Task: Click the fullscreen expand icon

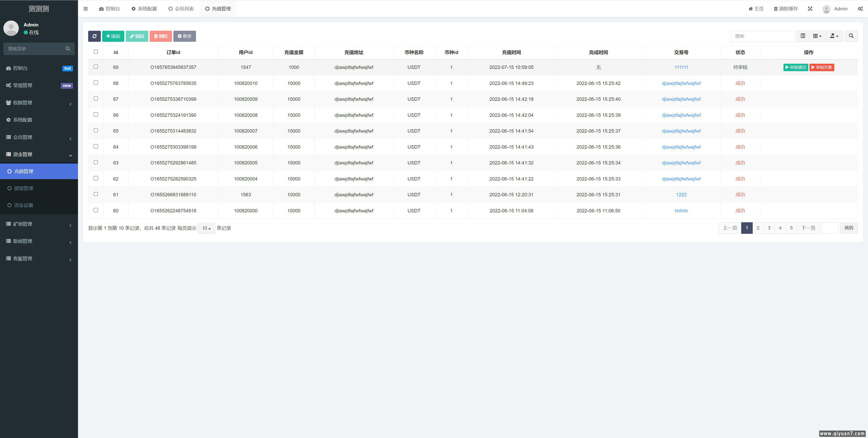Action: point(810,9)
